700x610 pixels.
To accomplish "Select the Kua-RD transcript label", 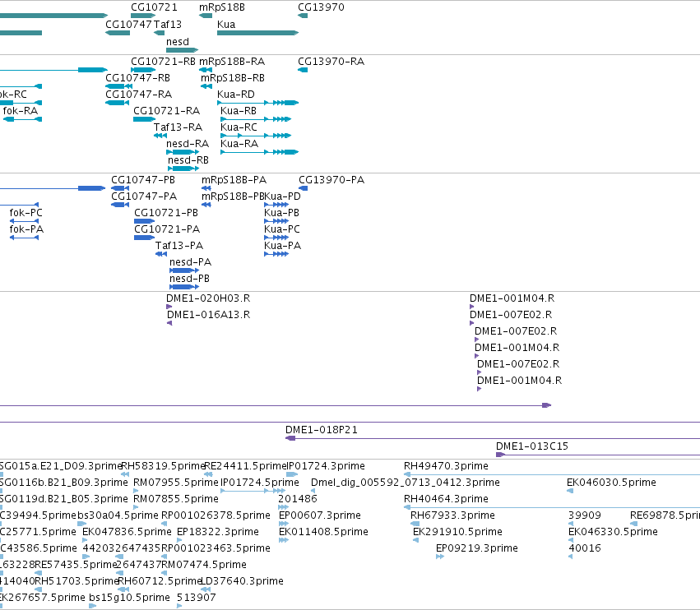I will pyautogui.click(x=236, y=95).
